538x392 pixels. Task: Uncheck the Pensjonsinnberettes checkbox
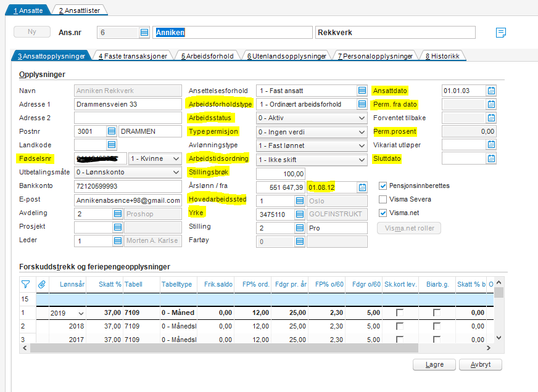pos(383,186)
